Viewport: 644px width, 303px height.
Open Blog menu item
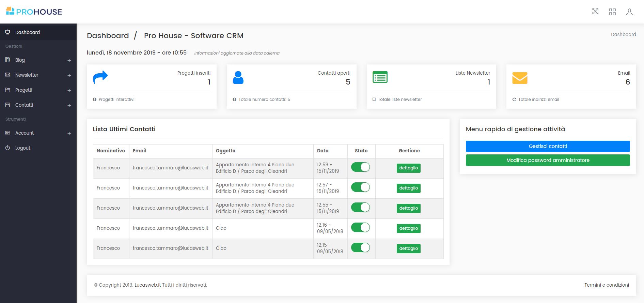pos(38,60)
